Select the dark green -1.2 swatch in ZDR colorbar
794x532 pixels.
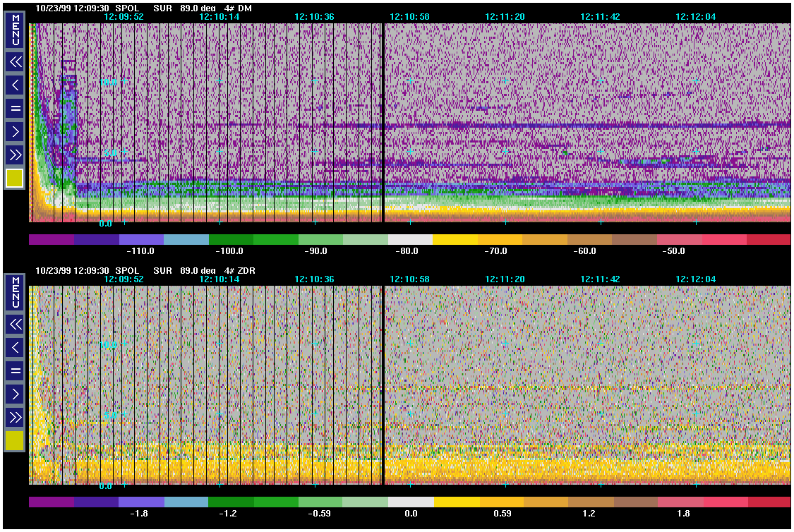[x=231, y=502]
